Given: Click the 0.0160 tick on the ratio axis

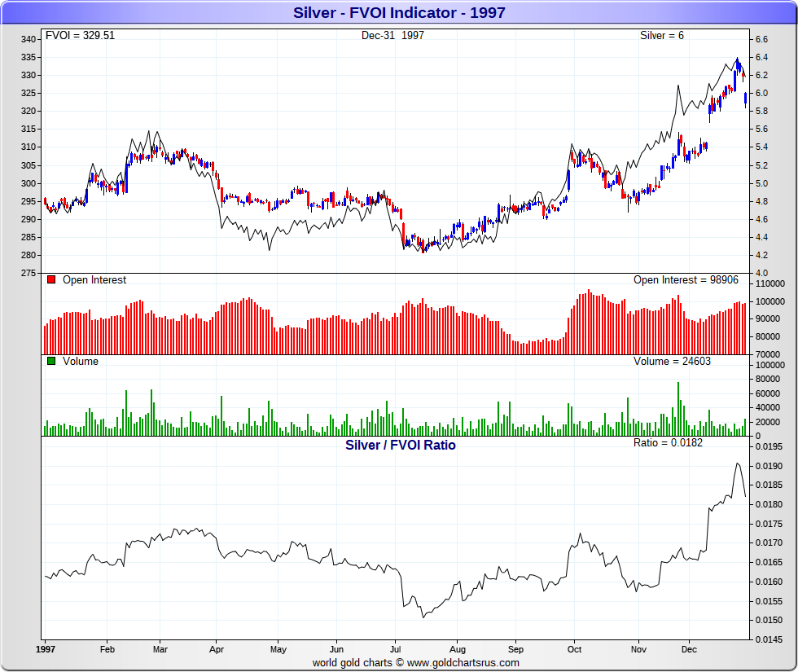Looking at the screenshot, I should point(769,582).
